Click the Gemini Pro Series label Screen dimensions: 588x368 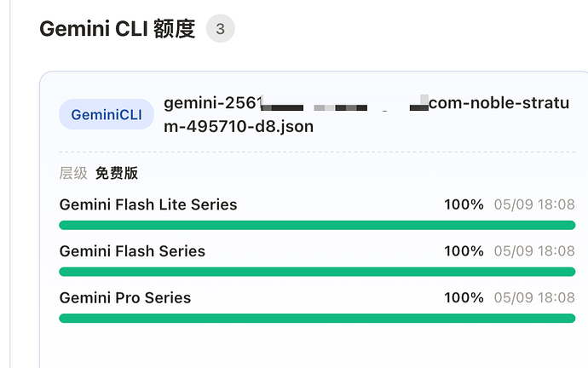tap(125, 298)
